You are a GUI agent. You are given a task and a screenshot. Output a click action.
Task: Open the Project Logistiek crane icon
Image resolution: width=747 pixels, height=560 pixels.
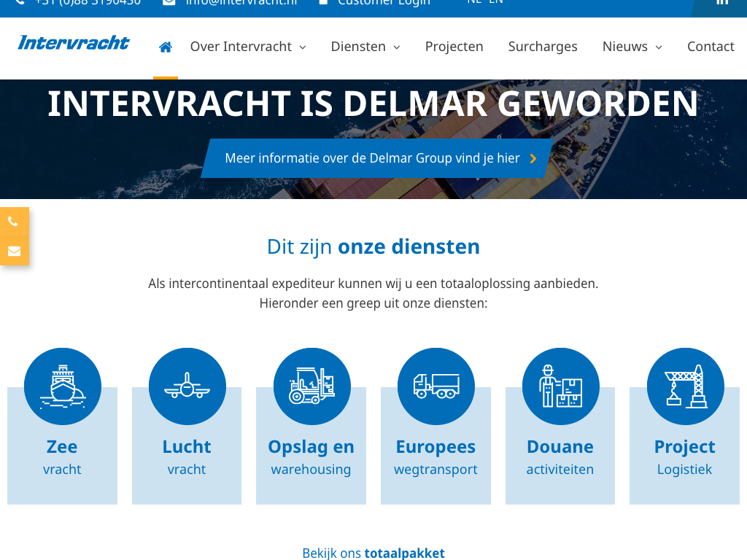click(685, 386)
